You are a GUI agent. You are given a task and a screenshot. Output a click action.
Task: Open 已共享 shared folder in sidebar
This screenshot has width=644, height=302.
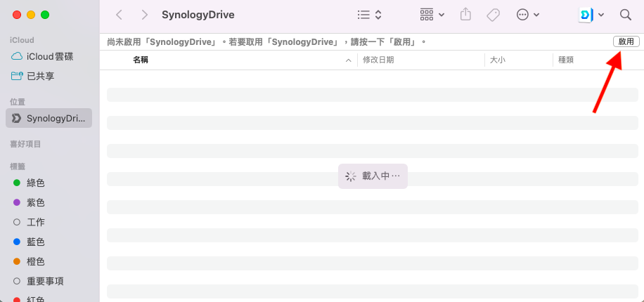pyautogui.click(x=41, y=76)
